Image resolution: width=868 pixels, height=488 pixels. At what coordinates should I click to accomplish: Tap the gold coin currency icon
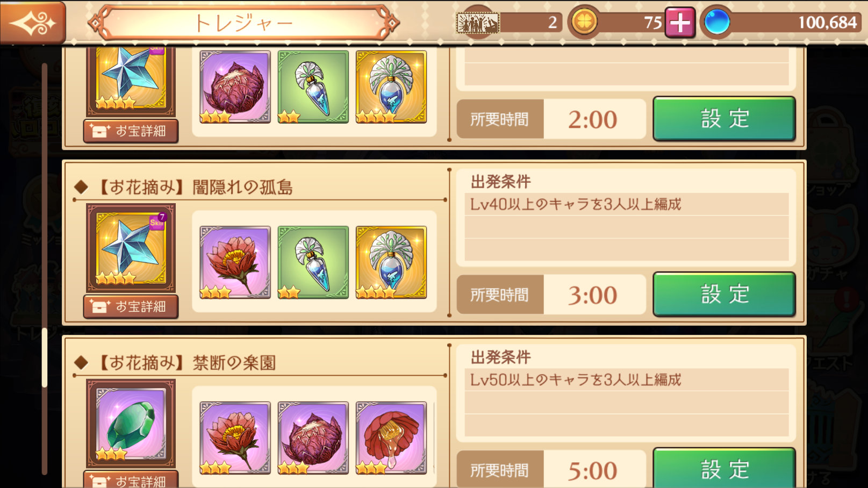584,22
